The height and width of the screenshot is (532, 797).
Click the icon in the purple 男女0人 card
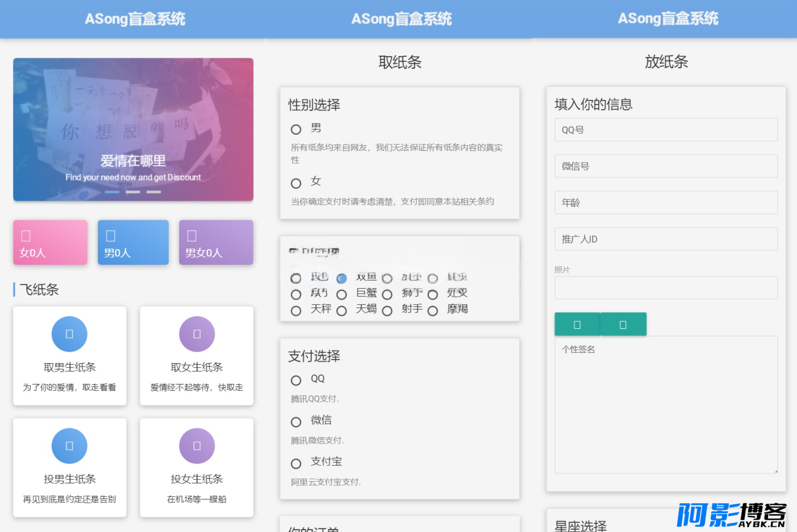tap(192, 235)
